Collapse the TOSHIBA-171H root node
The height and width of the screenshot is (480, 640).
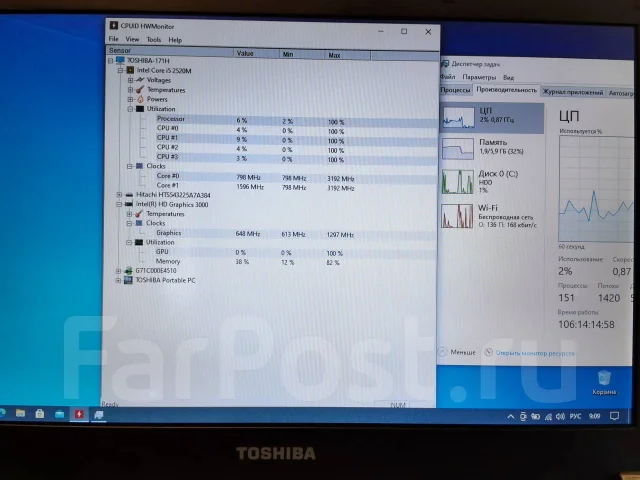point(111,61)
